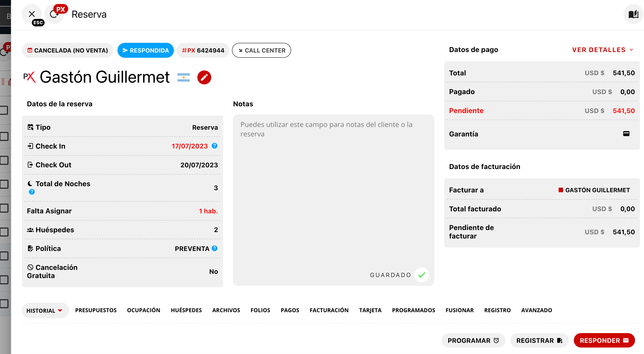Open the HISTORIAL dropdown tab

coord(45,310)
